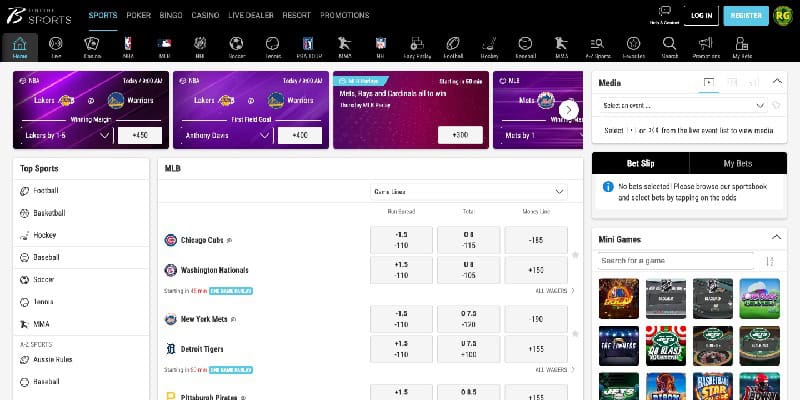800x400 pixels.
Task: Click the info icon beside New York Mets
Action: (233, 319)
